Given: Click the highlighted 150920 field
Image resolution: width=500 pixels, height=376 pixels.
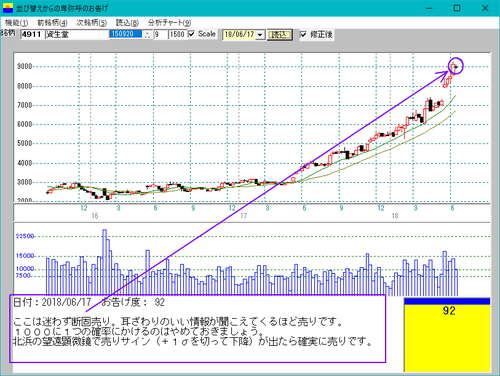Looking at the screenshot, I should click(x=126, y=34).
